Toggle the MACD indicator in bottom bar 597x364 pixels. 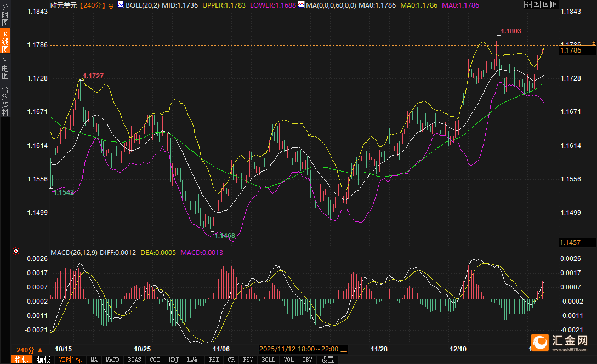pyautogui.click(x=112, y=360)
